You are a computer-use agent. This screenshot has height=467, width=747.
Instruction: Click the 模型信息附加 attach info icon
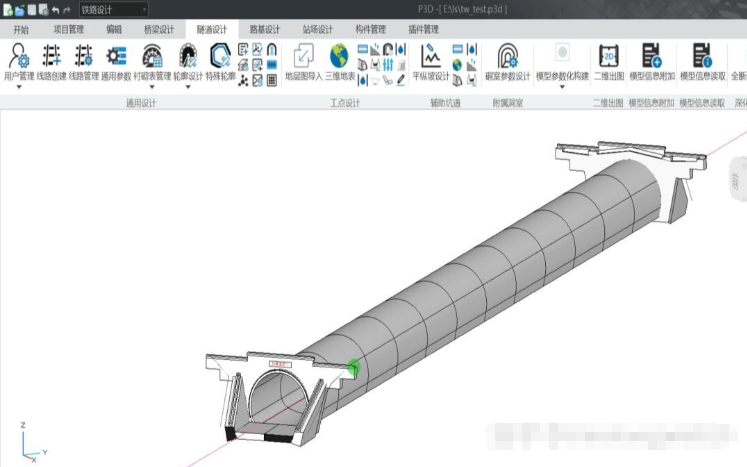652,58
